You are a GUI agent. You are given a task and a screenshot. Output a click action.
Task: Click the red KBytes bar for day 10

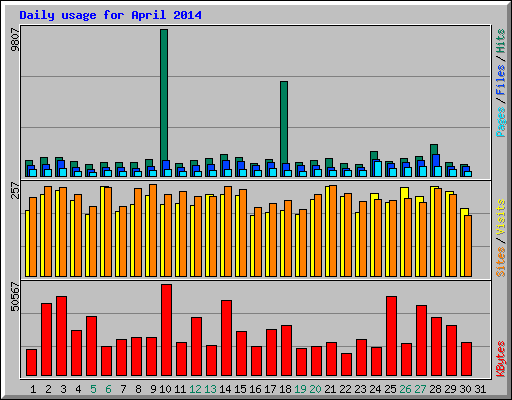166,330
